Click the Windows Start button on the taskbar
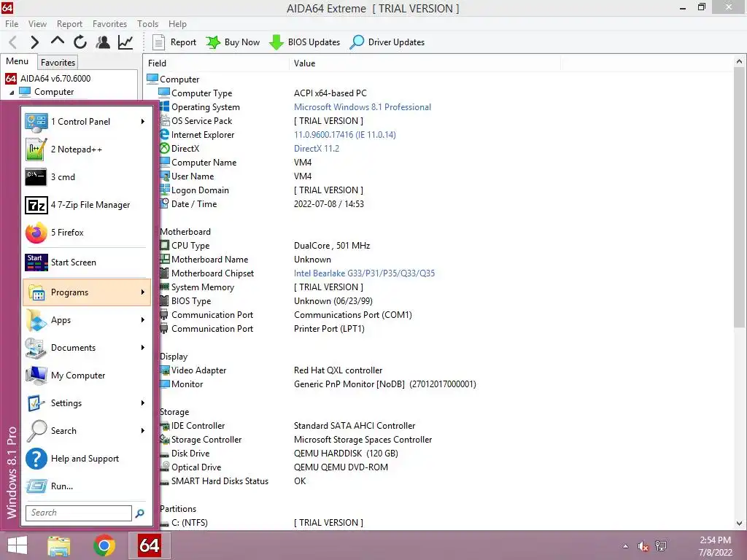Screen dimensions: 747x560 click(18, 545)
